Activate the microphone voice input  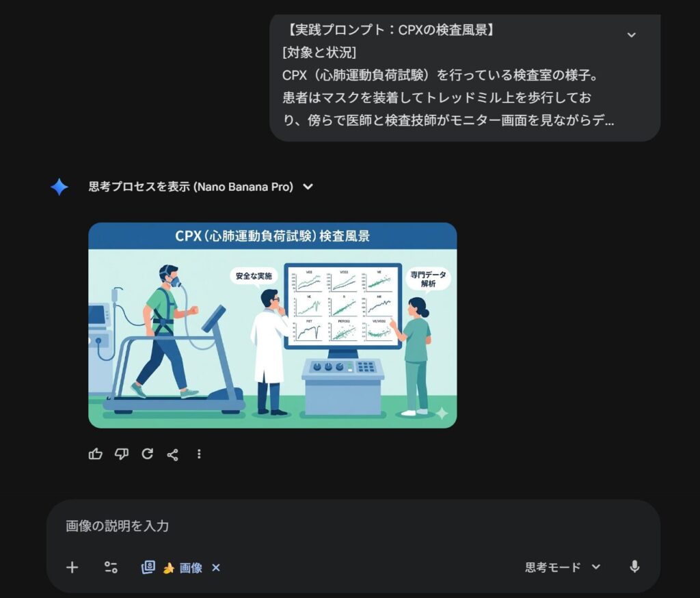point(634,567)
